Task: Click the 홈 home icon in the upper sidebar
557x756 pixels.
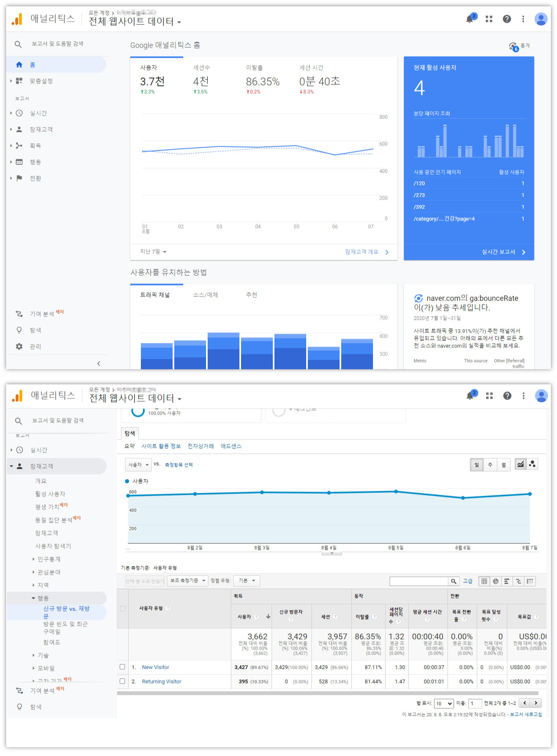Action: coord(19,65)
